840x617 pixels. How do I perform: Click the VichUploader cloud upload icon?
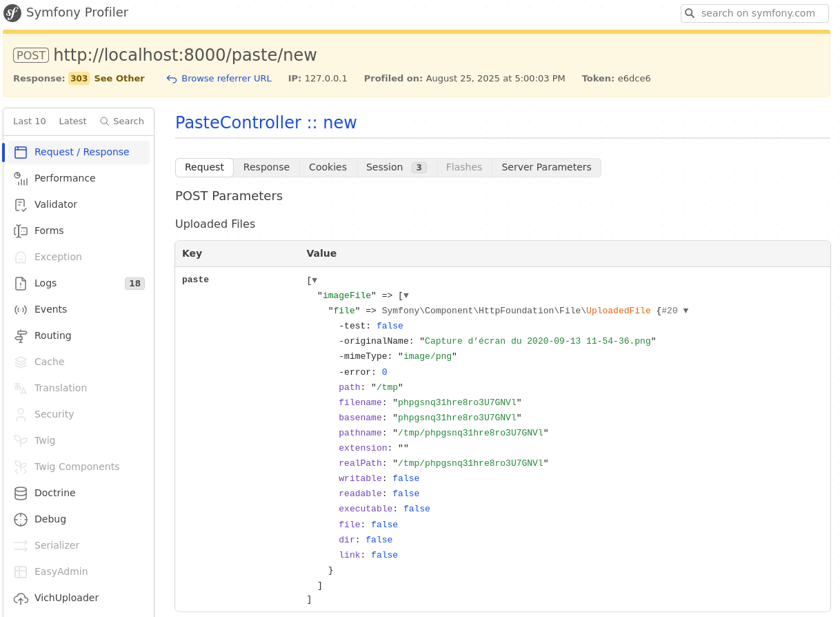point(21,598)
